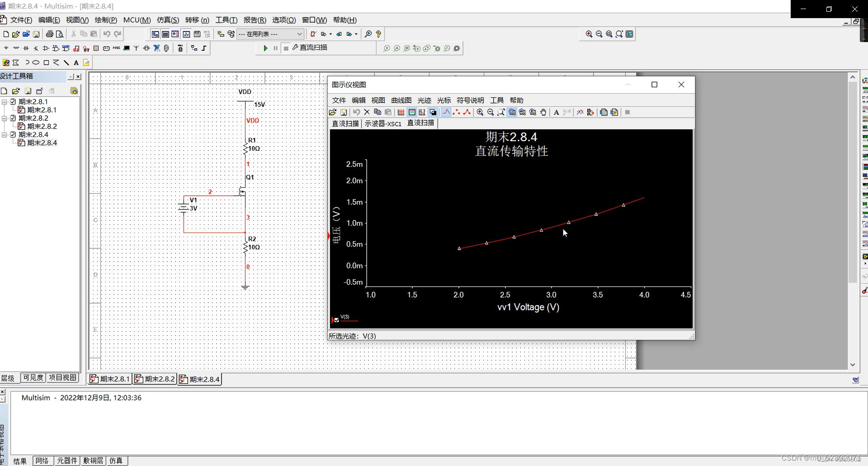The height and width of the screenshot is (466, 868).
Task: Close the Design Toolbox panel
Action: pos(78,76)
